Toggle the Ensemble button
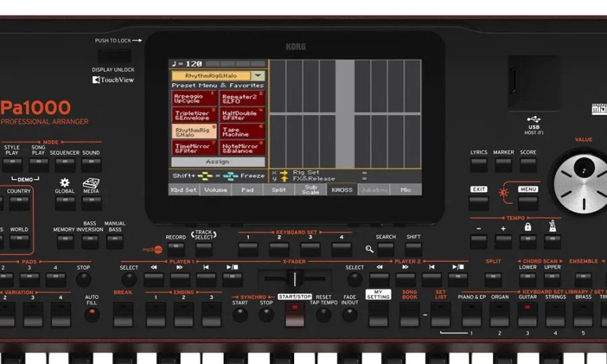This screenshot has height=364, width=607. coord(583,279)
